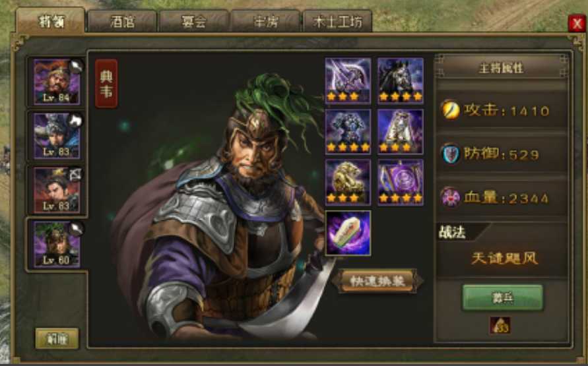Open the three-star cloak equipment slot
The width and height of the screenshot is (588, 366).
[401, 131]
